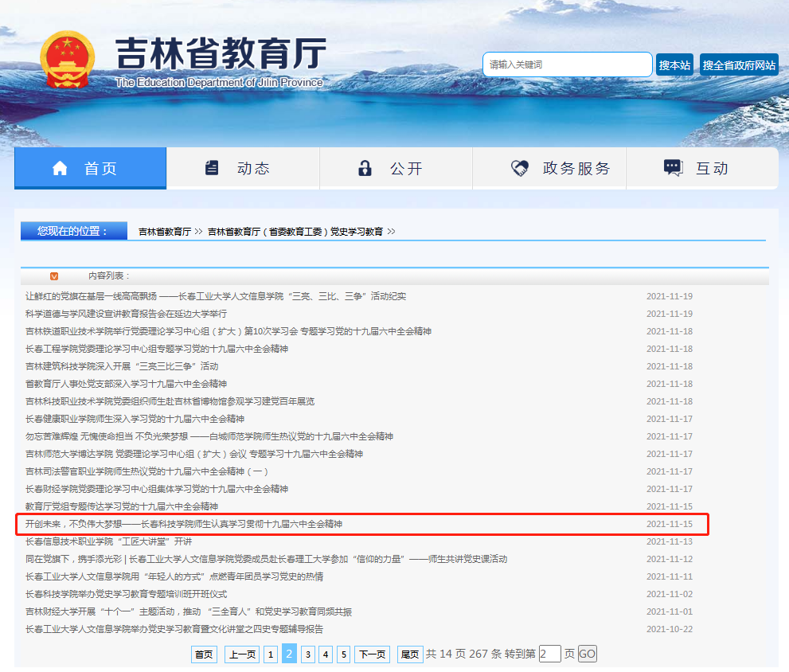Jump to the last page with 尾页
Viewport: 789px width, 672px height.
(410, 654)
